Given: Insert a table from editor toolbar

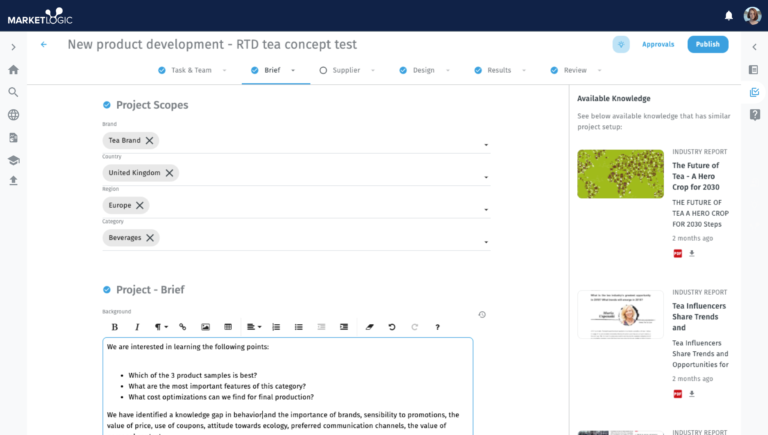Looking at the screenshot, I should click(228, 327).
